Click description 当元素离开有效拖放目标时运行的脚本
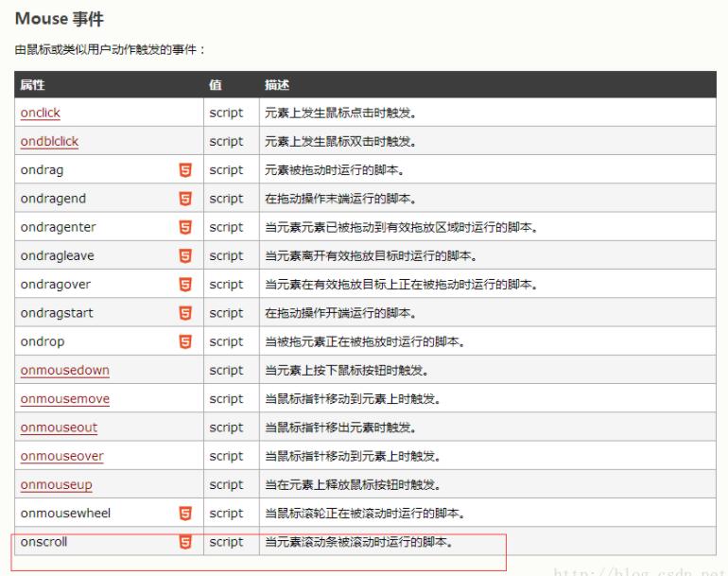Screen dimensions: 728x576 (371, 256)
